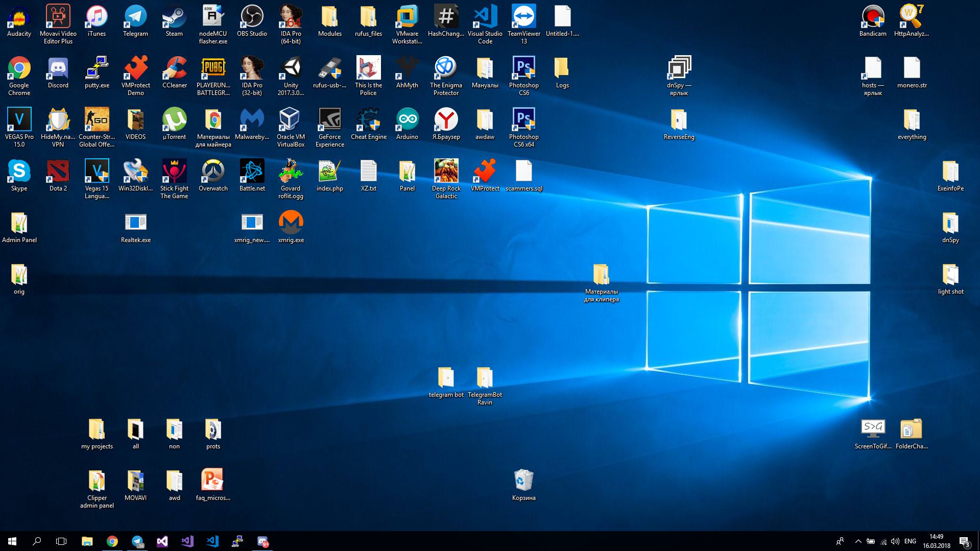Image resolution: width=980 pixels, height=551 pixels.
Task: Select the light shot folder
Action: coord(950,279)
